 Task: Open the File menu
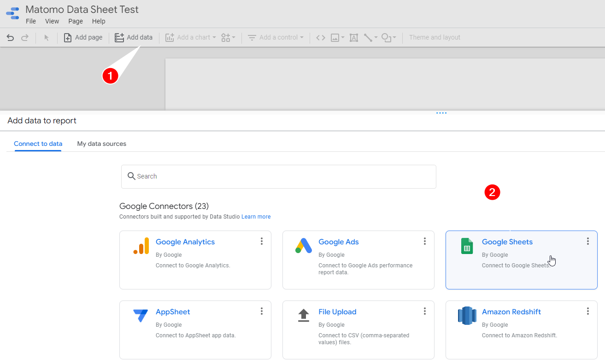(x=31, y=21)
